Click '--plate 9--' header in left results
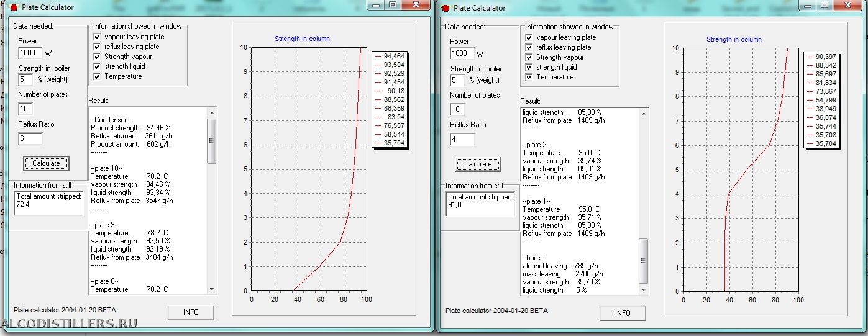Image resolution: width=868 pixels, height=336 pixels. (x=105, y=225)
